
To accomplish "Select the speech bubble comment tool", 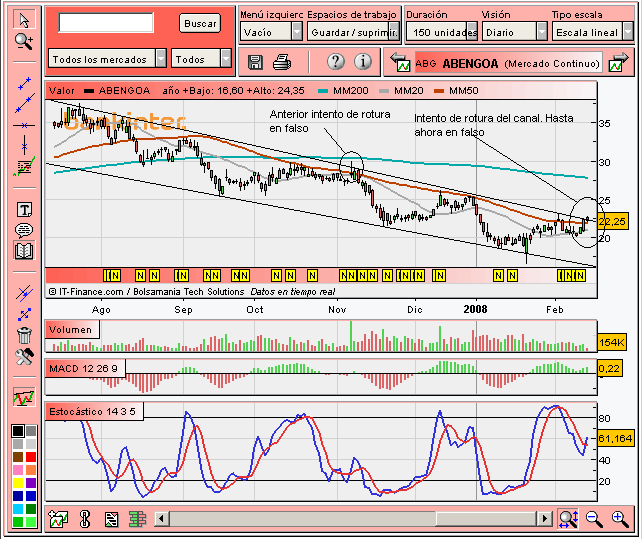I will point(24,230).
